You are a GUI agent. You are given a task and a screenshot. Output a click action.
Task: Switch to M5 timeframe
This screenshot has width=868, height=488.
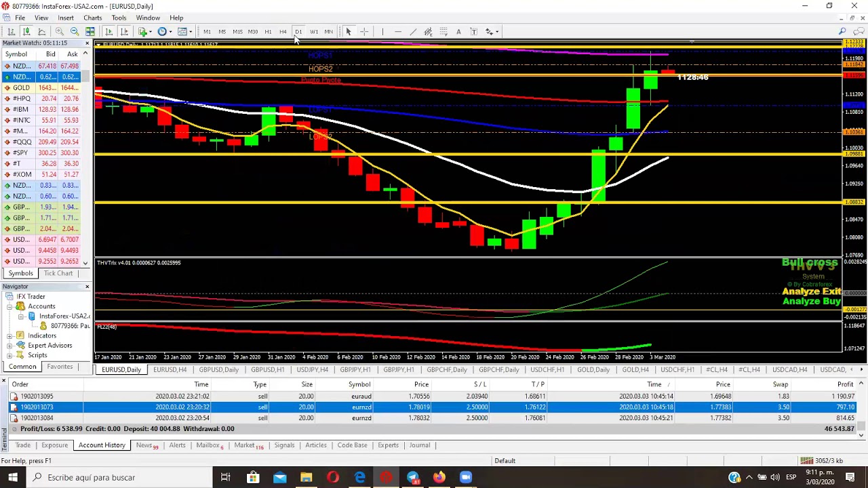(222, 31)
